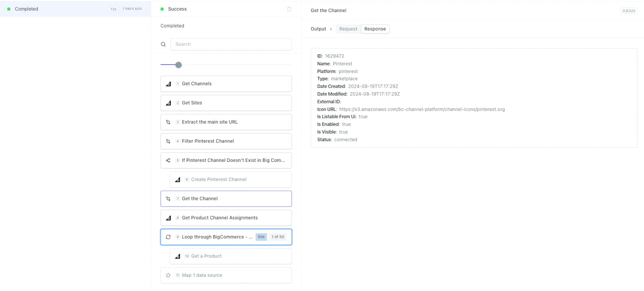Image resolution: width=644 pixels, height=291 pixels.
Task: Click the transform icon on Extract the main site URL
Action: pyautogui.click(x=168, y=122)
